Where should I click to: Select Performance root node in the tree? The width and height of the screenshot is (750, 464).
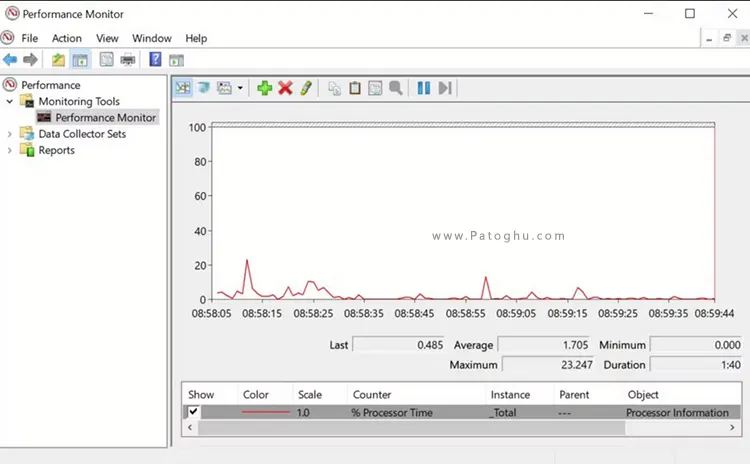pos(51,85)
